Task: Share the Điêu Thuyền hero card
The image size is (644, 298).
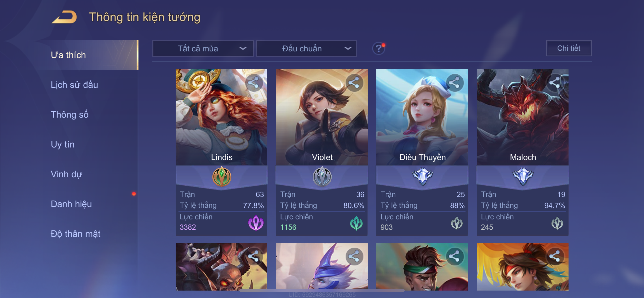Action: click(454, 82)
